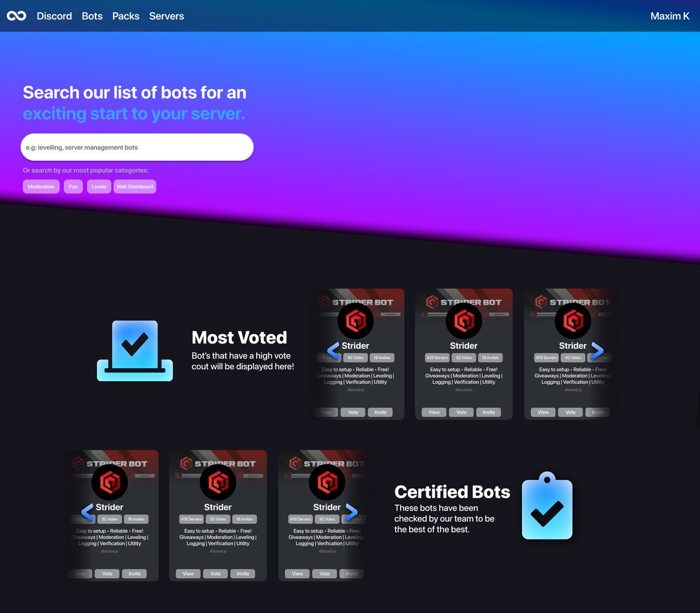Click Vote on the middle Most Voted card
This screenshot has height=613, width=700.
[461, 412]
